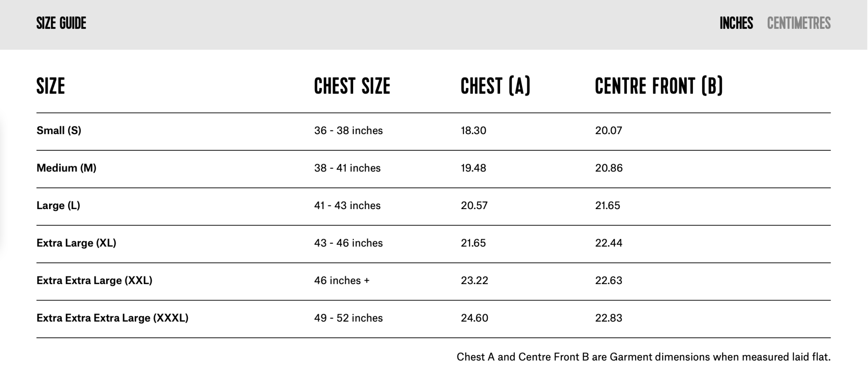Select the Large (L) row label
Viewport: 868px width, 367px height.
click(x=58, y=206)
